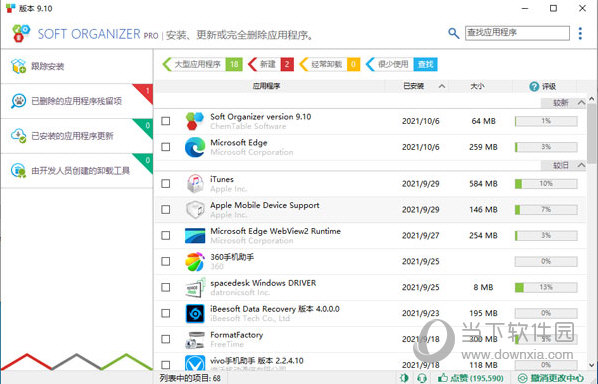This screenshot has height=384, width=598.
Task: Click the icon beside 由开发人员创建的卸载工具
Action: tap(18, 170)
